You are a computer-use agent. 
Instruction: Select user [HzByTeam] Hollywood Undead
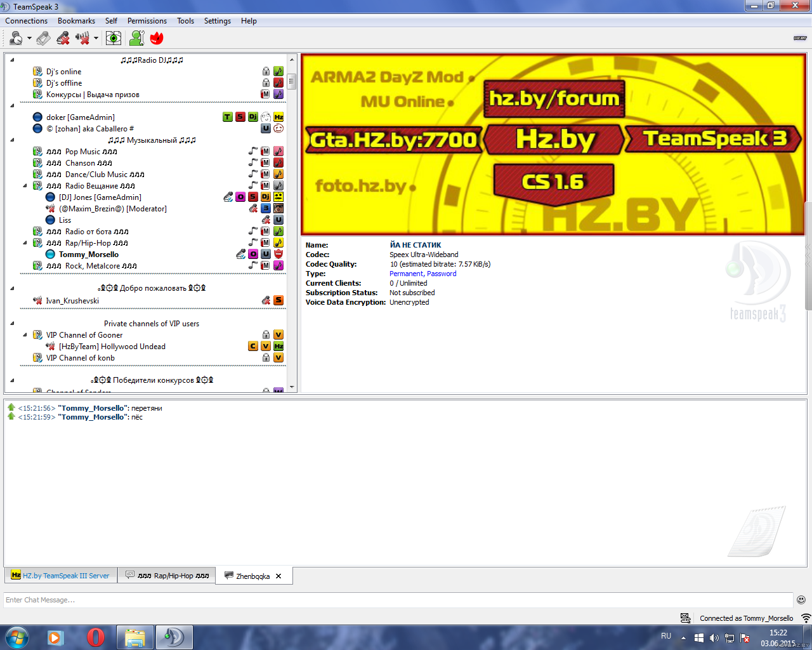tap(112, 347)
